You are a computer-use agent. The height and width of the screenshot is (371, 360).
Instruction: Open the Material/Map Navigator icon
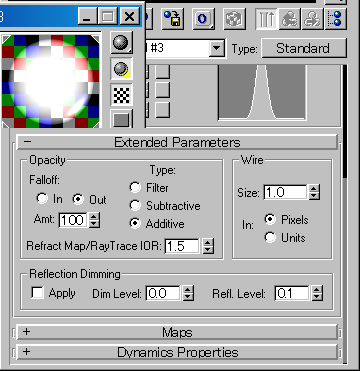click(336, 19)
